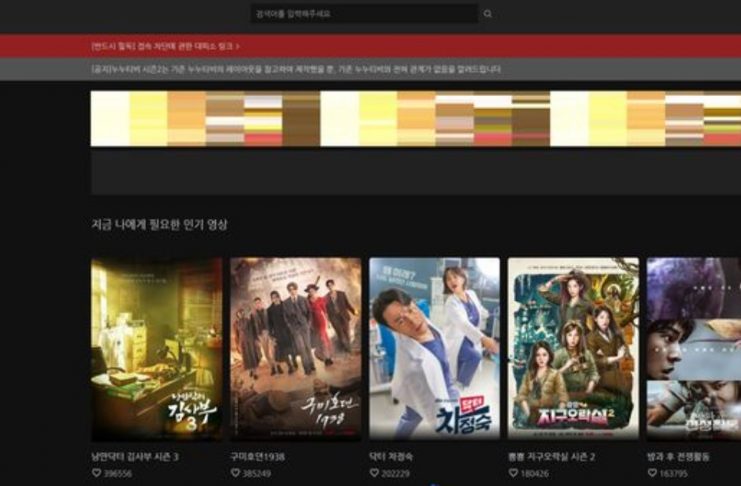The height and width of the screenshot is (486, 741).
Task: Open the 낭만닥터 김사부 3 poster
Action: point(156,349)
